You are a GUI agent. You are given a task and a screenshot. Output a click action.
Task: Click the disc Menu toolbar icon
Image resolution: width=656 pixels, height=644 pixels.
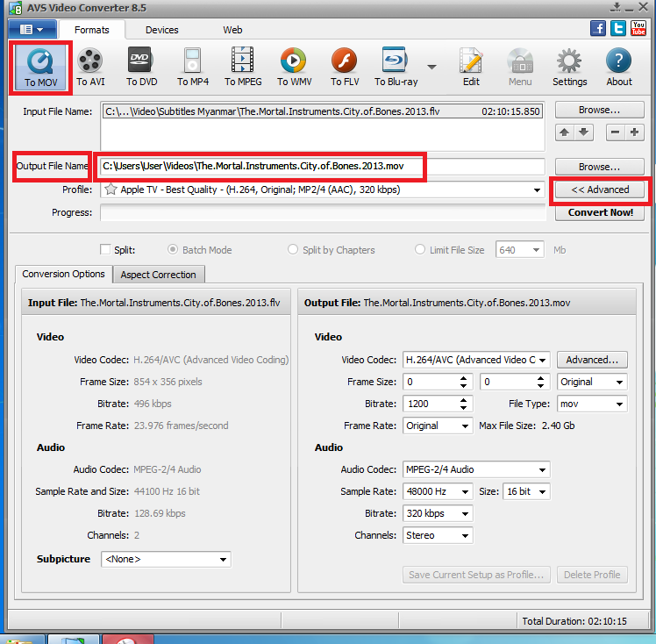tap(520, 68)
